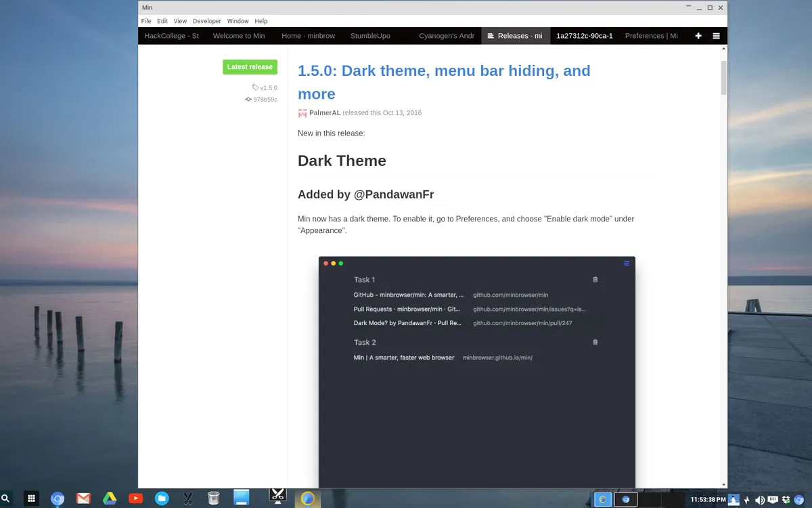Click the volume icon in the system tray

760,498
